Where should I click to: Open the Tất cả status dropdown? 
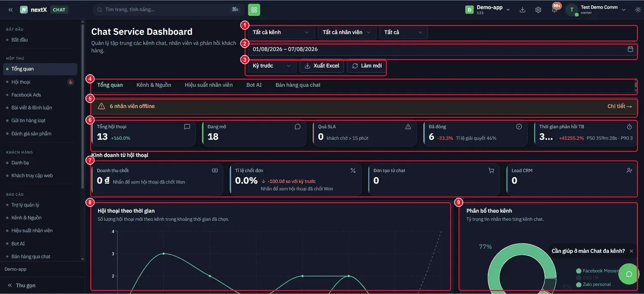click(404, 32)
